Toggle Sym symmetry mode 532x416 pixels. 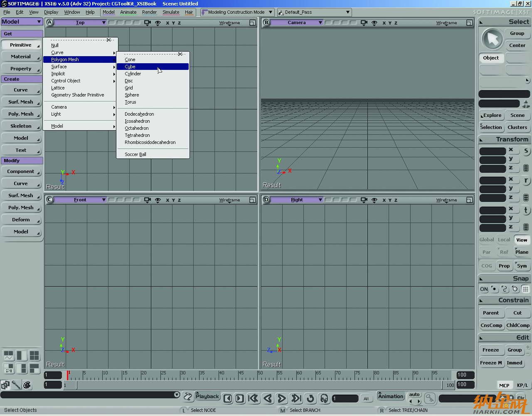522,266
